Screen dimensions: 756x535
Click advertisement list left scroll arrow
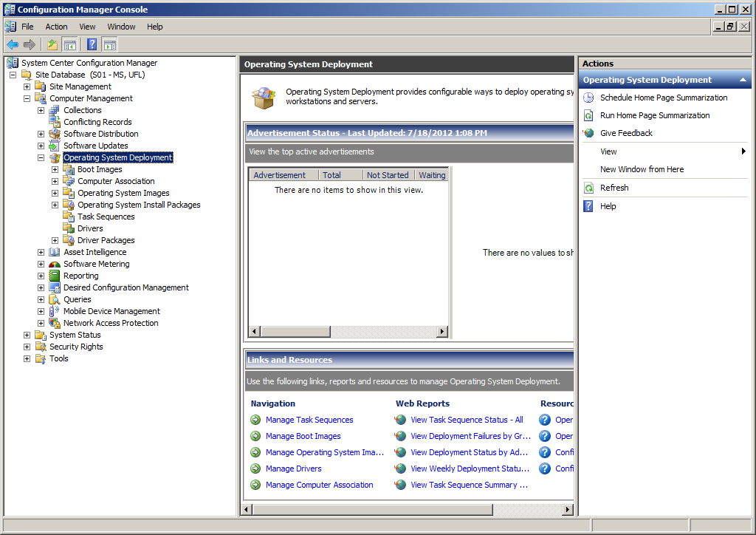click(x=254, y=332)
